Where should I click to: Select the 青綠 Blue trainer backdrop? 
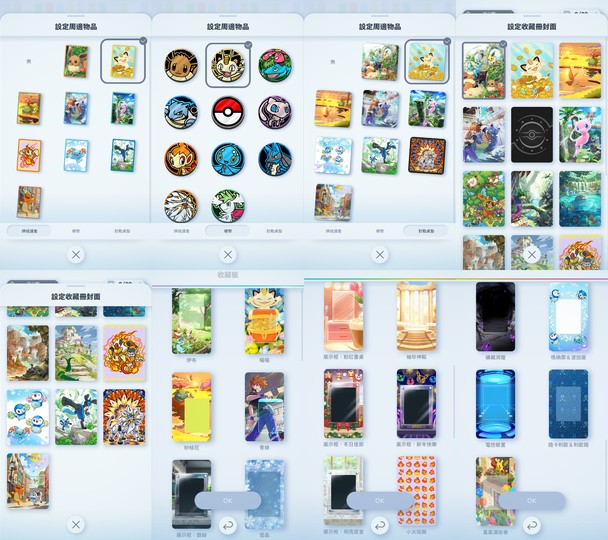point(264,407)
